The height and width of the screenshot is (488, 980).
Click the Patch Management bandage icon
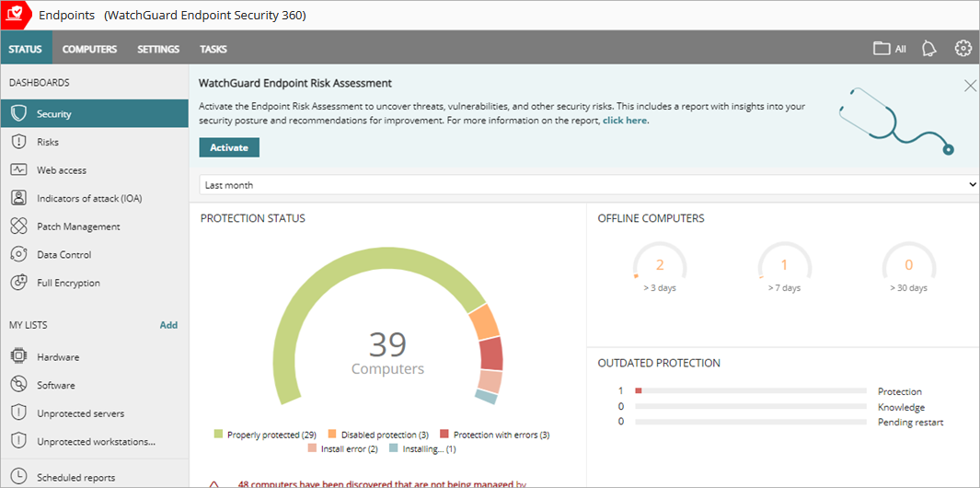(x=18, y=227)
